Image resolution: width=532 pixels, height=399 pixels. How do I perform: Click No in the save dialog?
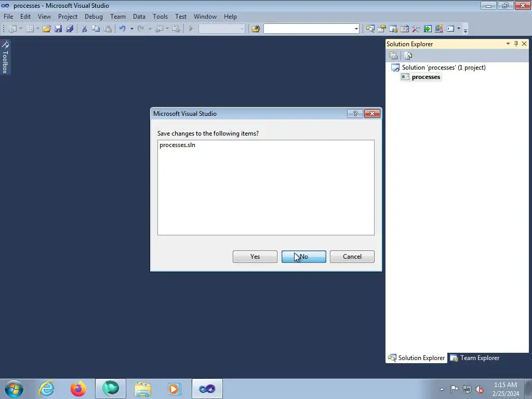(x=303, y=257)
